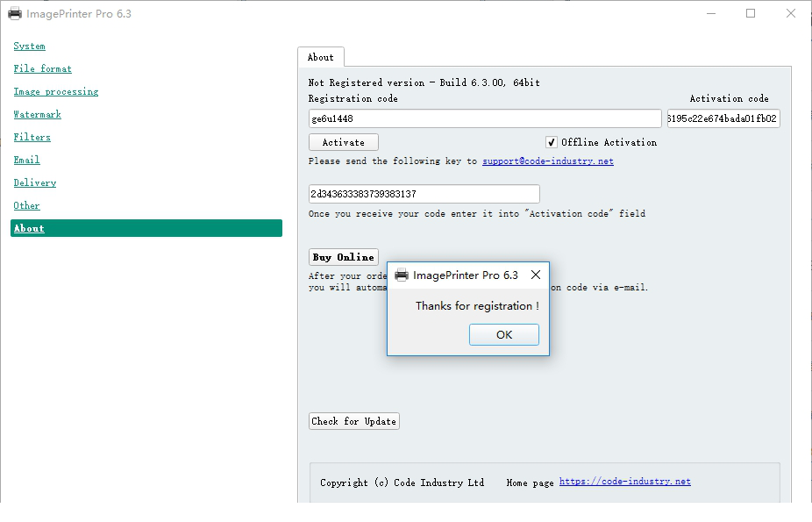Open the Delivery section
Viewport: 812px width, 522px height.
pos(35,182)
